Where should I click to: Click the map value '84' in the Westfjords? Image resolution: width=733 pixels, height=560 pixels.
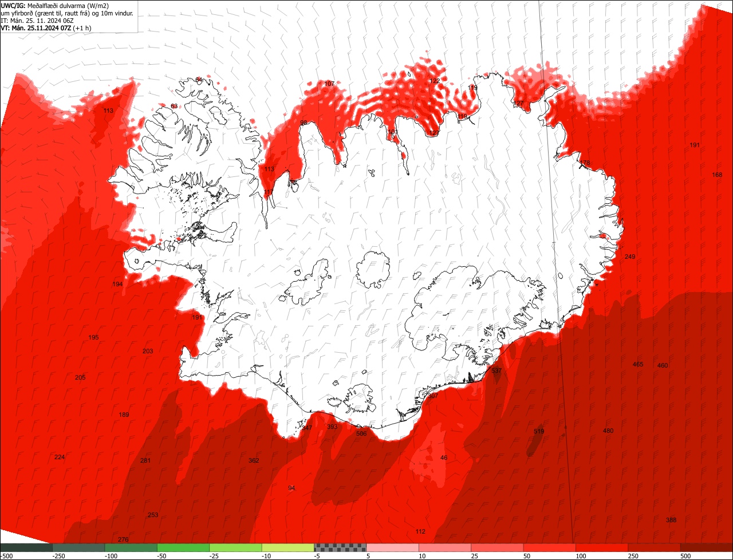(x=199, y=80)
